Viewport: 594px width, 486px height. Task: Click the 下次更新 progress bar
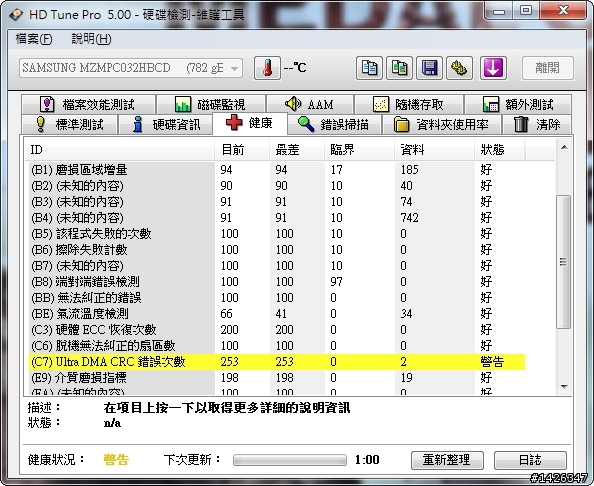pyautogui.click(x=290, y=460)
